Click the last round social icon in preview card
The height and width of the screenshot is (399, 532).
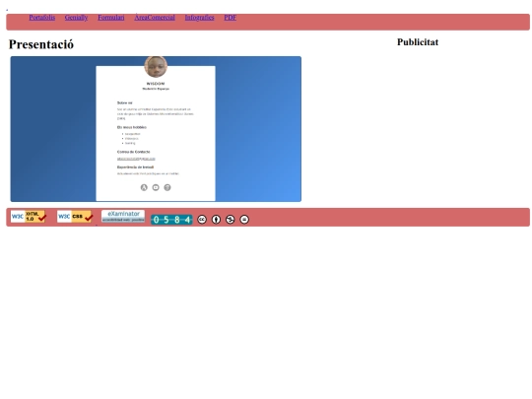pos(167,187)
